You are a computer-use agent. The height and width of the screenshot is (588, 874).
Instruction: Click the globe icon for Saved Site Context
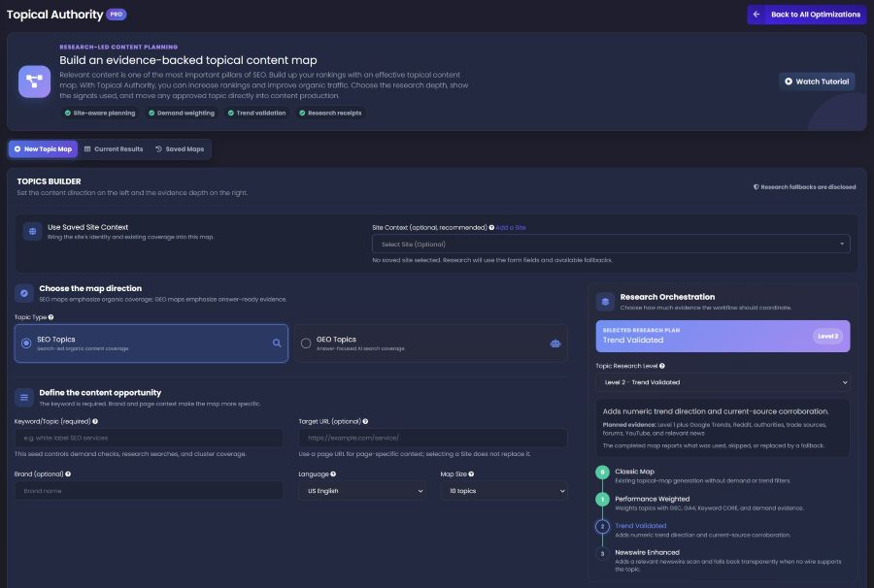pyautogui.click(x=32, y=231)
